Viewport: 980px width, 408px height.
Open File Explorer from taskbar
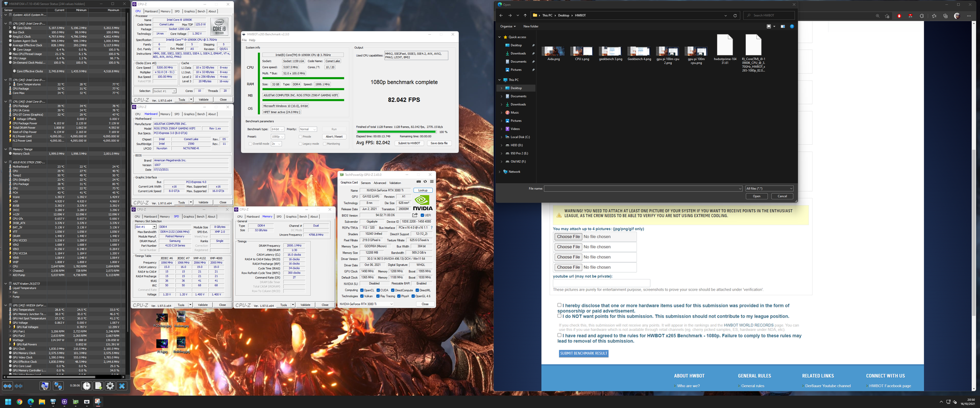[42, 402]
